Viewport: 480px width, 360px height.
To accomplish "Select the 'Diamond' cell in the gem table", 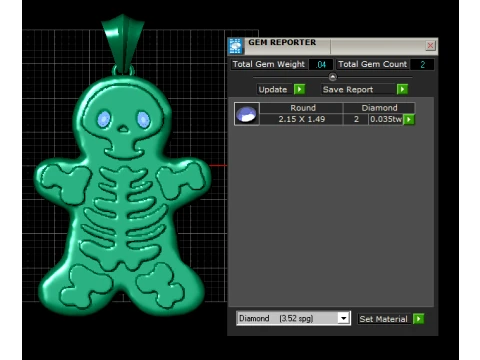I will click(x=379, y=108).
